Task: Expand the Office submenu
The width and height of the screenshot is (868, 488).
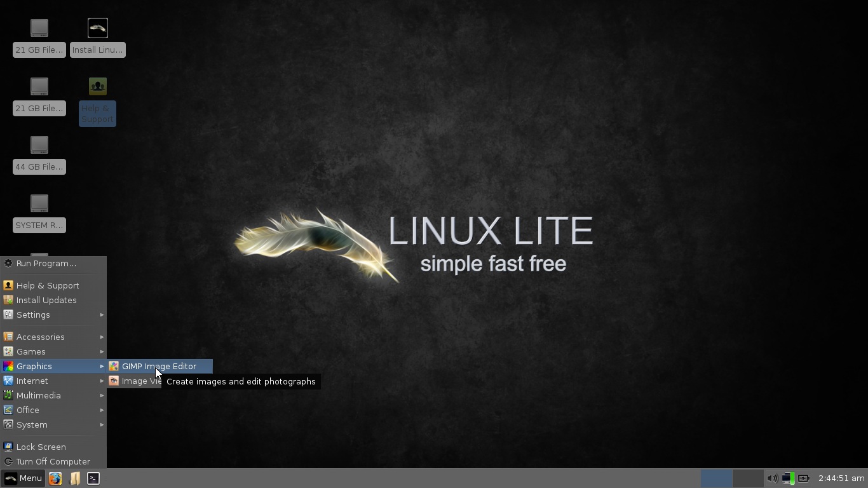Action: (x=53, y=410)
